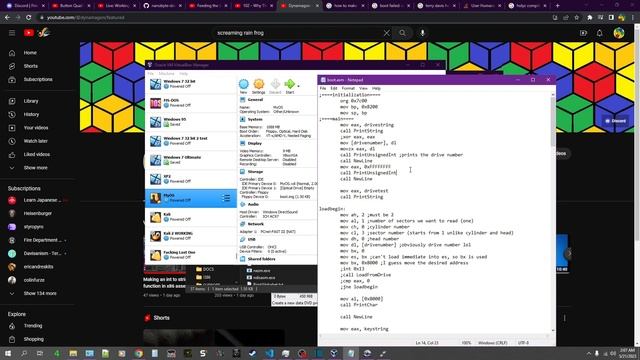The height and width of the screenshot is (360, 640).
Task: Open the YouTube account avatar menu
Action: point(619,33)
